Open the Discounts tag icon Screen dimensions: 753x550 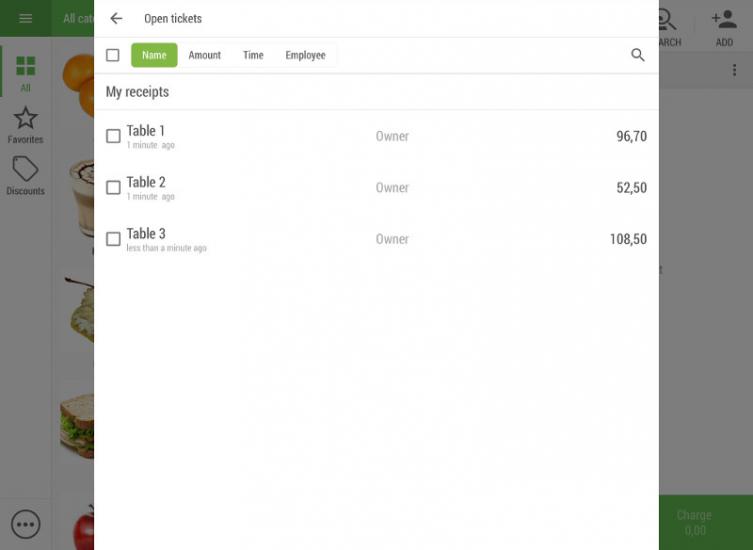click(25, 169)
